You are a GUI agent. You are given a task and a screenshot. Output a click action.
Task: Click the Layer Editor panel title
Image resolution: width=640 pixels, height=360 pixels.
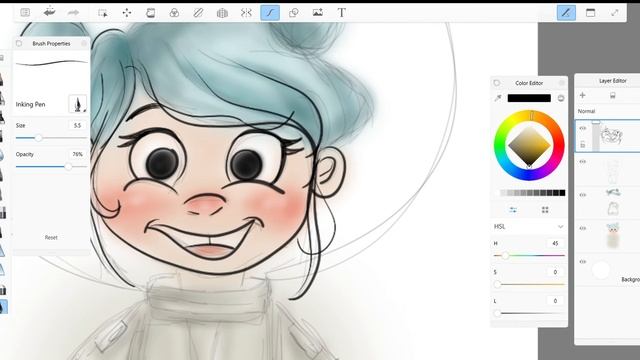[613, 81]
